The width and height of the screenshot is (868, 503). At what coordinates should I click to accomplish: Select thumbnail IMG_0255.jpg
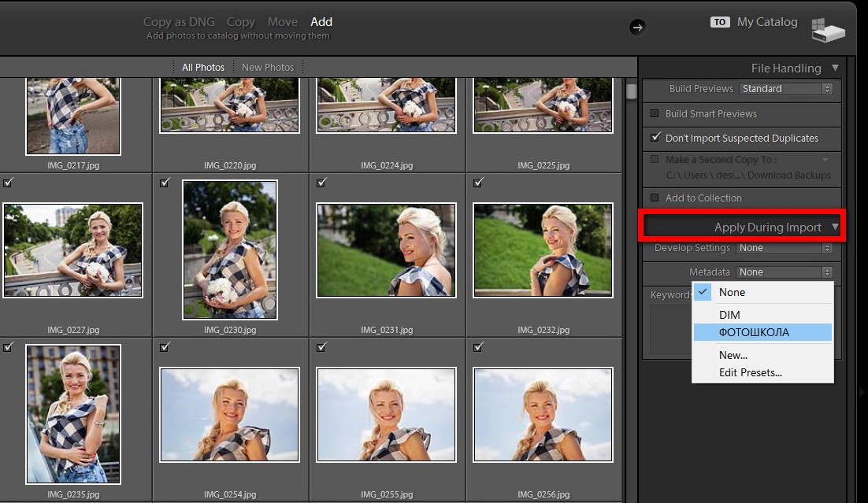387,415
